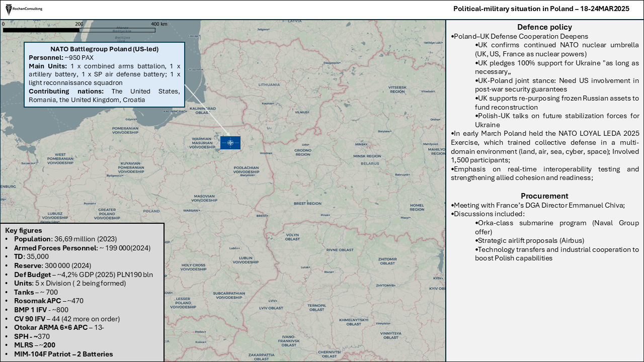
Task: Click 'MIM-104F Patriot – 2 Batteries' line
Action: click(x=63, y=354)
